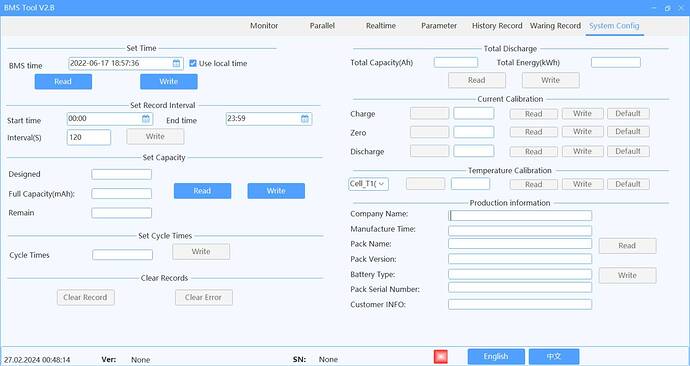690x366 pixels.
Task: Write the record interval setting
Action: [155, 136]
